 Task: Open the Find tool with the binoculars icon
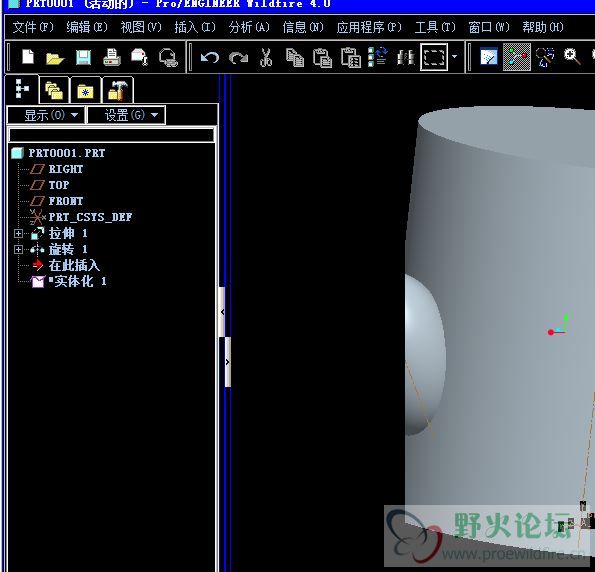click(406, 58)
